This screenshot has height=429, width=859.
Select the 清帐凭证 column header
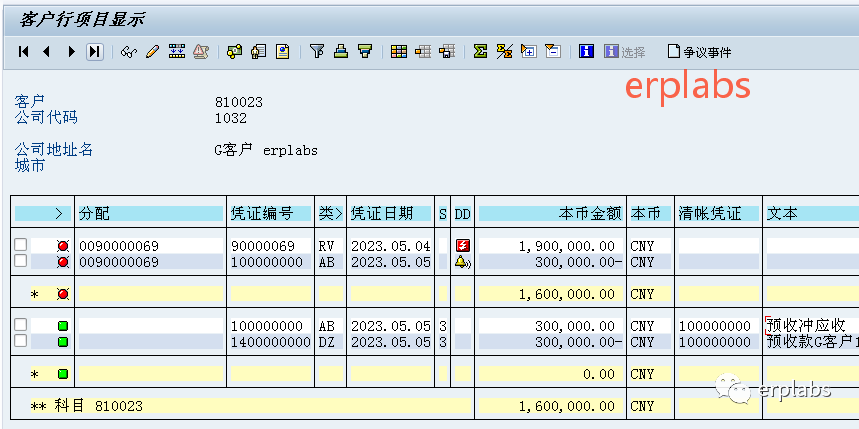pos(718,214)
